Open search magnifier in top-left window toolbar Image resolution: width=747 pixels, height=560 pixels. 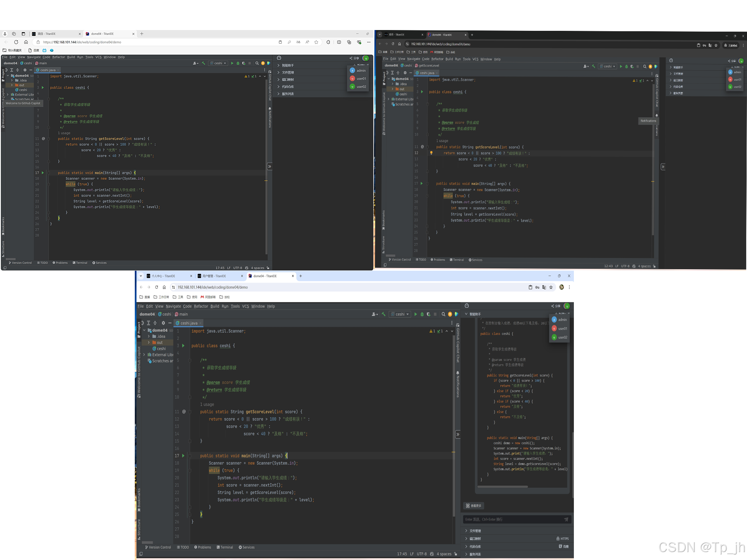point(257,63)
